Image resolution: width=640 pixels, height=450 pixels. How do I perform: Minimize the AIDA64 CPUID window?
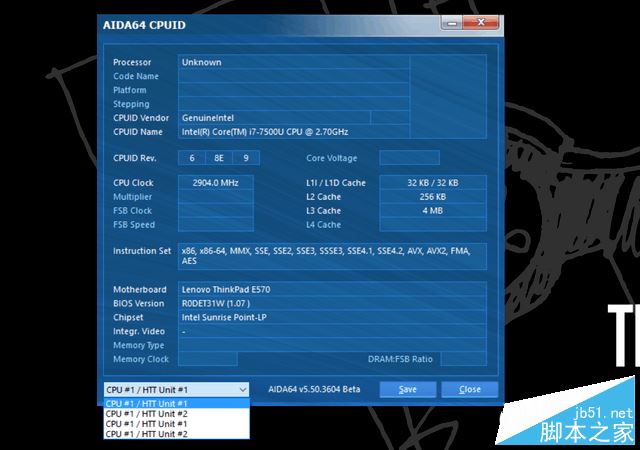pyautogui.click(x=452, y=23)
